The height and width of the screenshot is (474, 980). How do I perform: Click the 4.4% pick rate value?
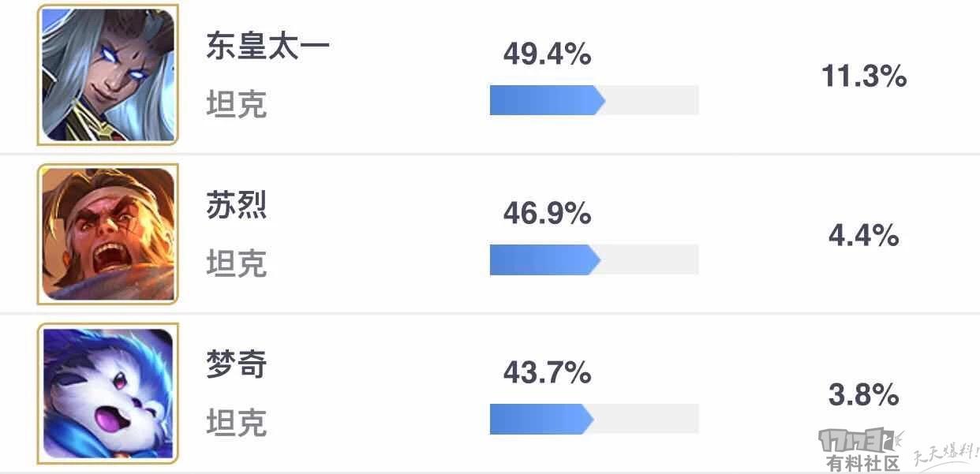(x=864, y=235)
